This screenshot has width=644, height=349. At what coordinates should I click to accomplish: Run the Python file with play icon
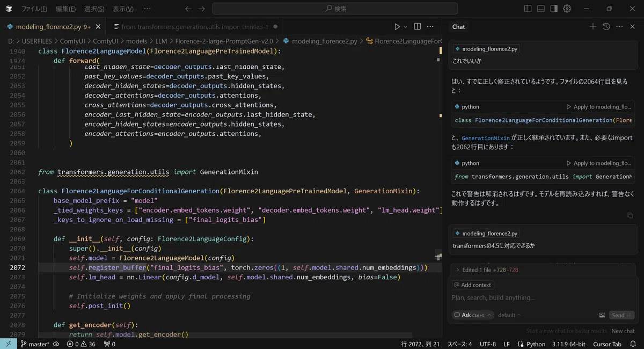(x=397, y=26)
